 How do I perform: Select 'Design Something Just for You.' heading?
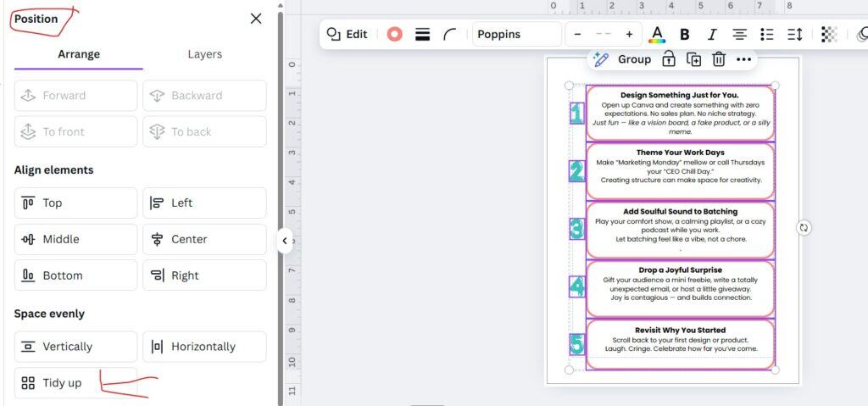tap(679, 95)
